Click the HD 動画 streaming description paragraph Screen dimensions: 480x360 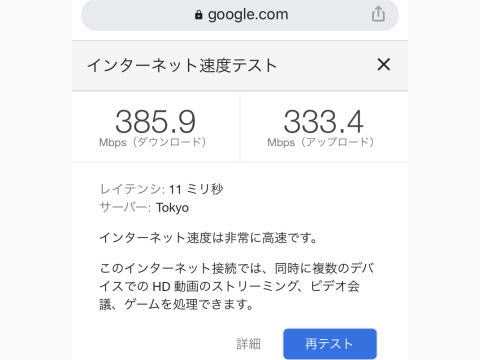click(x=237, y=286)
